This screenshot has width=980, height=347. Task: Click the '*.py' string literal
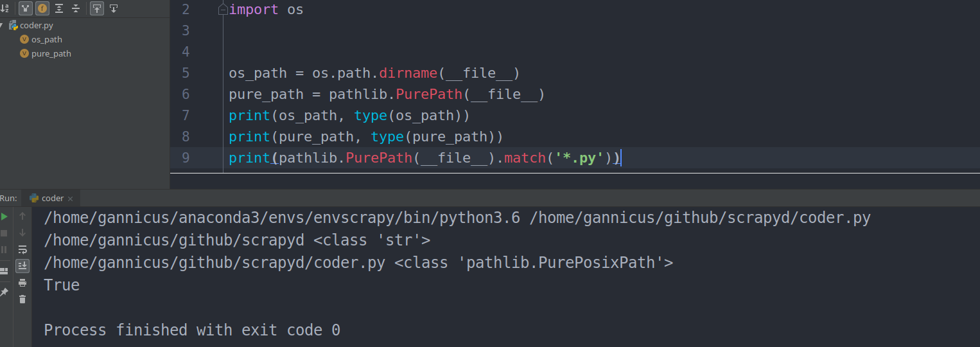click(579, 158)
